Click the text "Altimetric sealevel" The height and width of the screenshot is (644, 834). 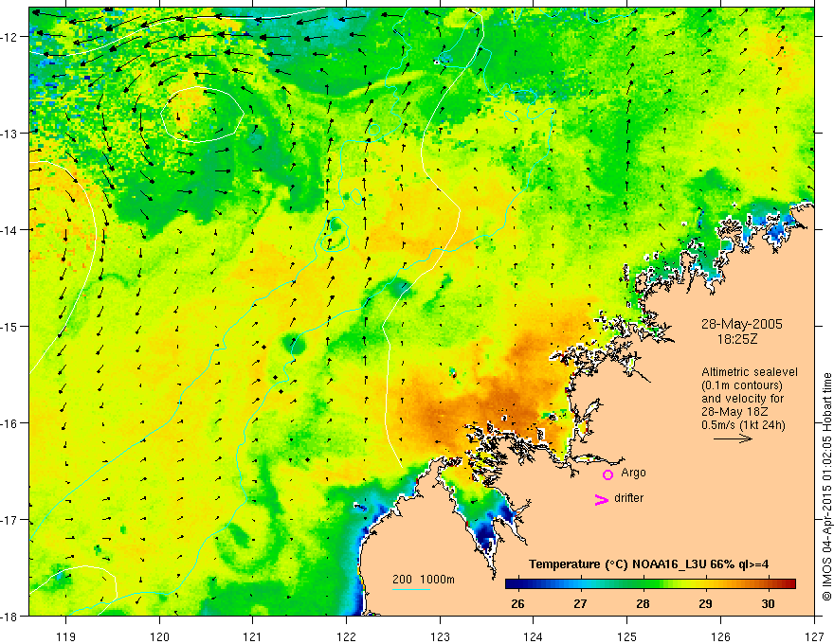click(750, 372)
